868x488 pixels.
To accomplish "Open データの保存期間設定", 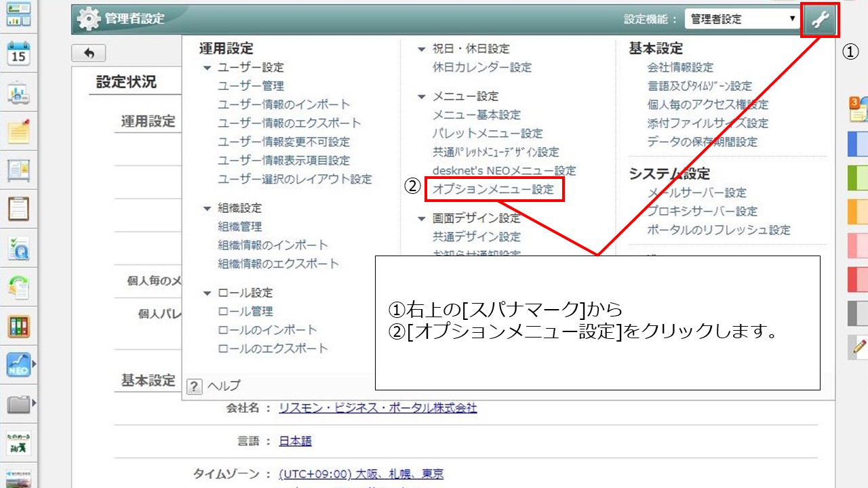I will point(703,142).
